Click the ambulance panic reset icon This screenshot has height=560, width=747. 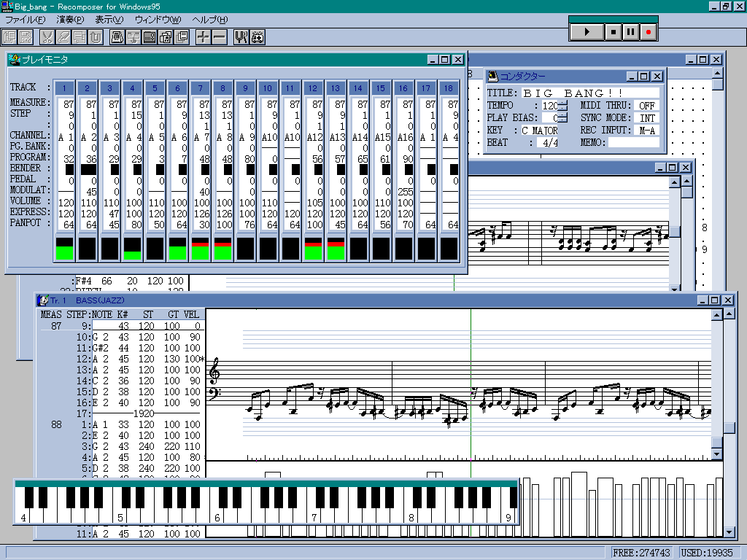coord(258,37)
